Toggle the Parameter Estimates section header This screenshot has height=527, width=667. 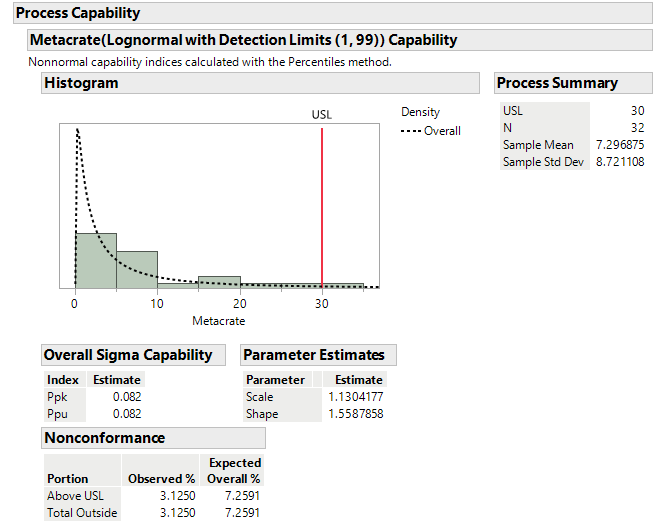314,354
